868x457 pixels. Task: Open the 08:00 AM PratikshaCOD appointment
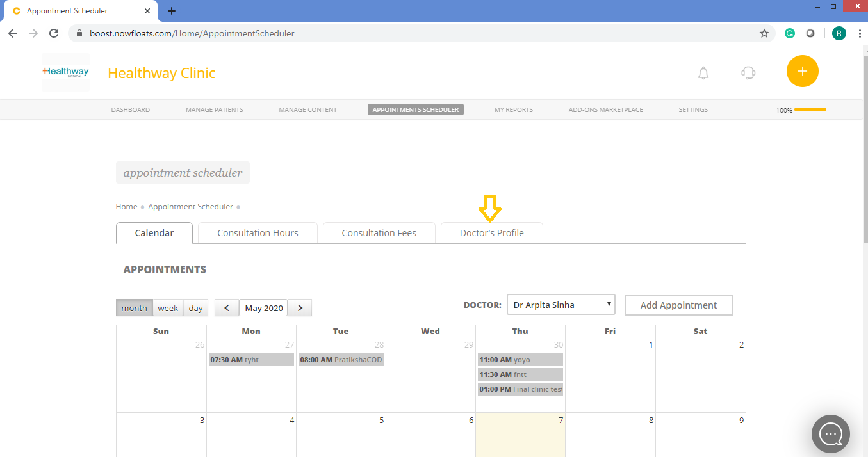click(x=341, y=360)
